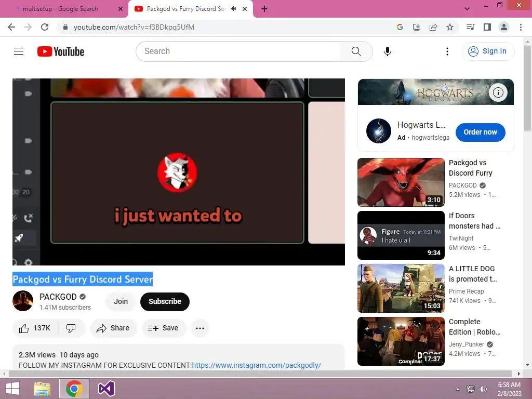532x399 pixels.
Task: Open Complete Edition Roblox video thumbnail
Action: (401, 341)
